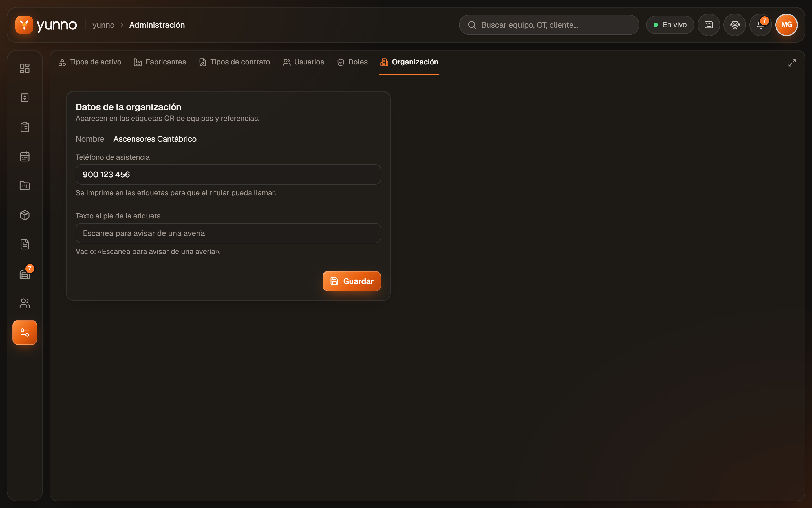Select the Organización tab

(x=409, y=62)
